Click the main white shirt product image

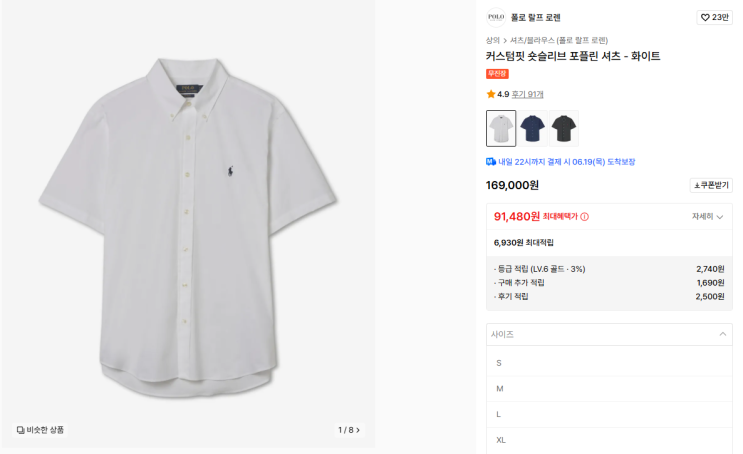click(x=188, y=225)
